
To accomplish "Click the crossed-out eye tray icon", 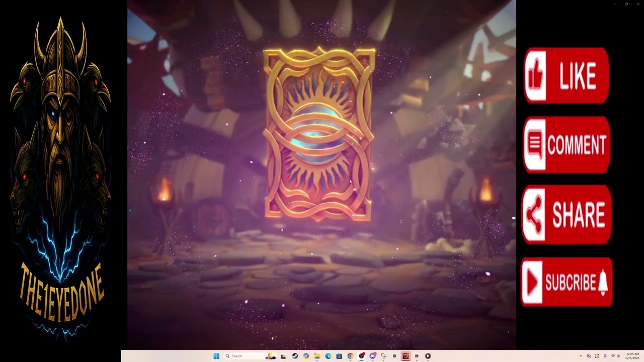I will (589, 356).
